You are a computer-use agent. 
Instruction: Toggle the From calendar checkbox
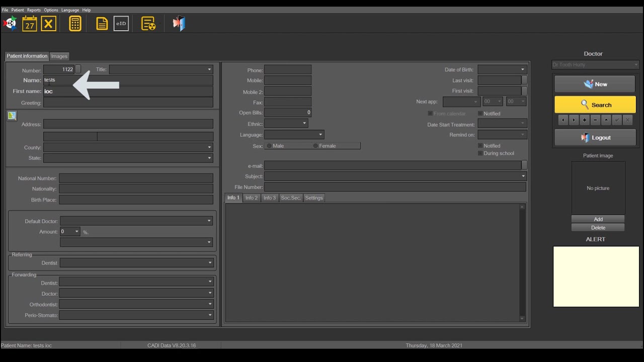430,114
